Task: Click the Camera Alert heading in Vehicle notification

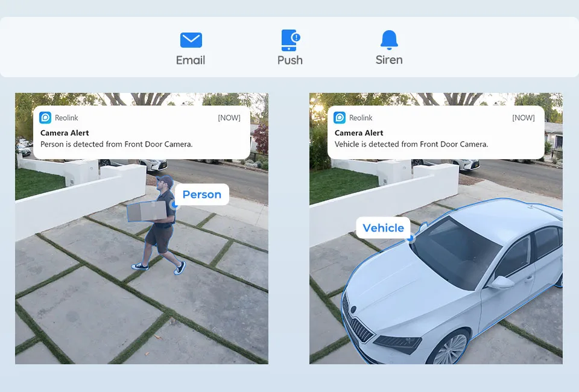Action: [358, 133]
